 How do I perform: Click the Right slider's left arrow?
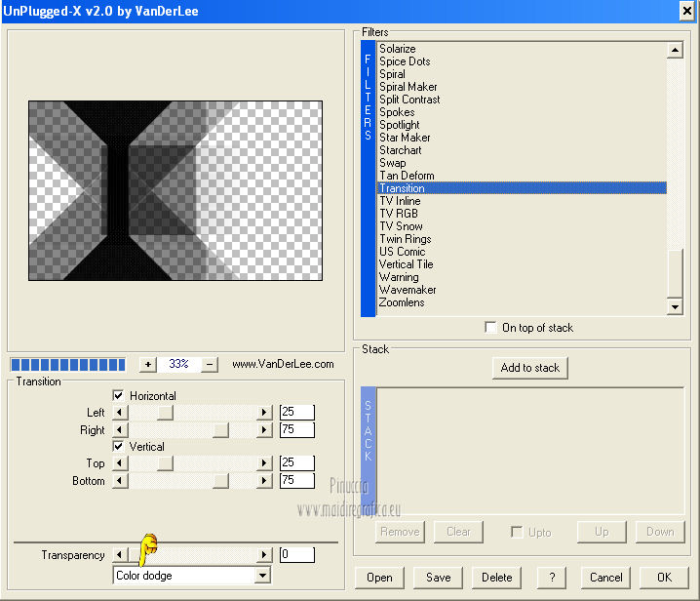point(120,430)
